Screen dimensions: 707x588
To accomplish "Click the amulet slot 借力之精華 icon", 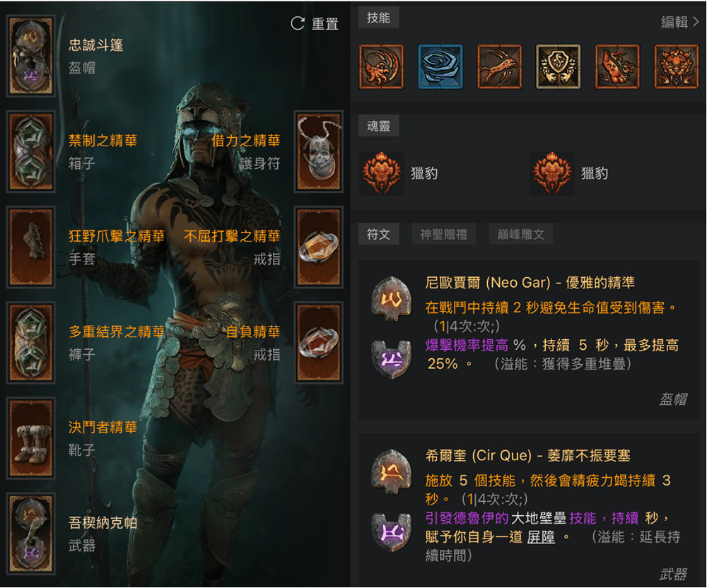I will 319,152.
